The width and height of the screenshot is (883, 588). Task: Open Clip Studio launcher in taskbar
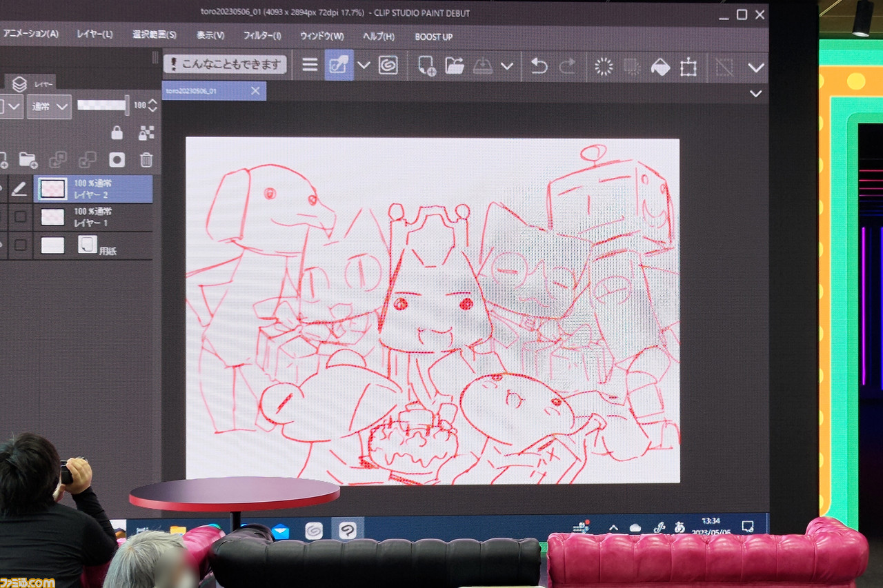314,531
